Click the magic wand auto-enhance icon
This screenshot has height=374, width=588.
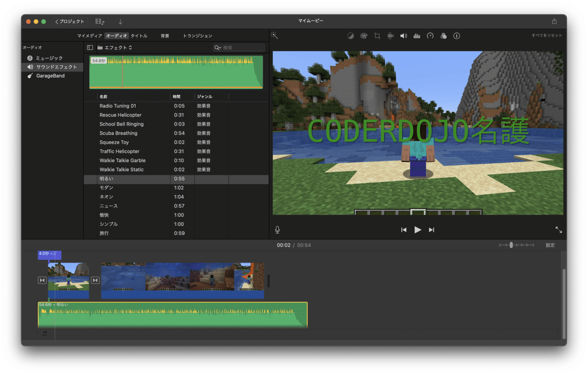click(x=274, y=36)
